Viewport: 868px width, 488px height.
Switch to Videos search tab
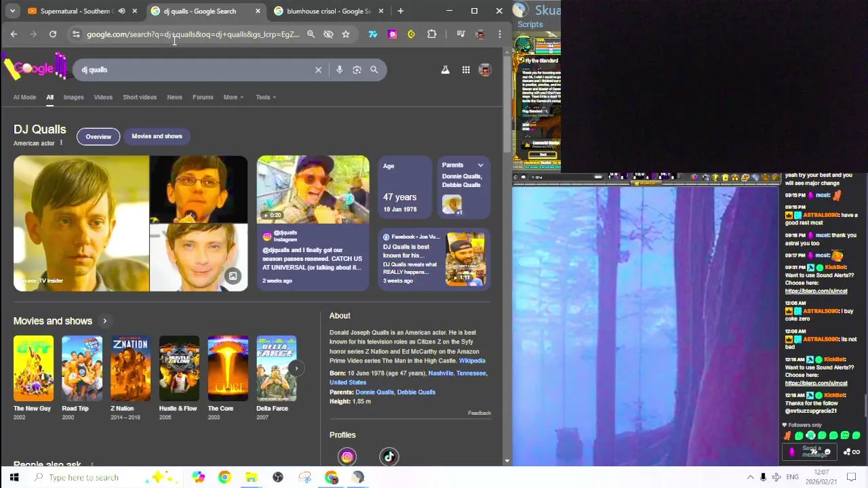[103, 97]
